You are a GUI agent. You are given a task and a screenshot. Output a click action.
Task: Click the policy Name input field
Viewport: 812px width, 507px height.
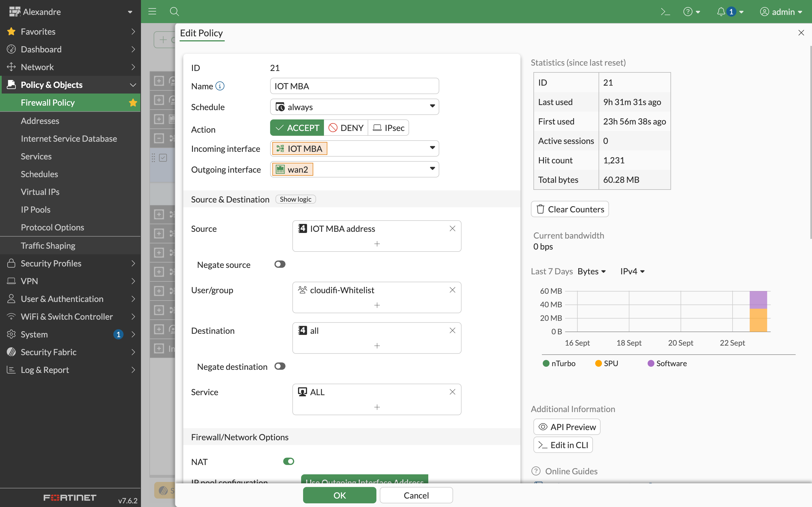coord(354,86)
